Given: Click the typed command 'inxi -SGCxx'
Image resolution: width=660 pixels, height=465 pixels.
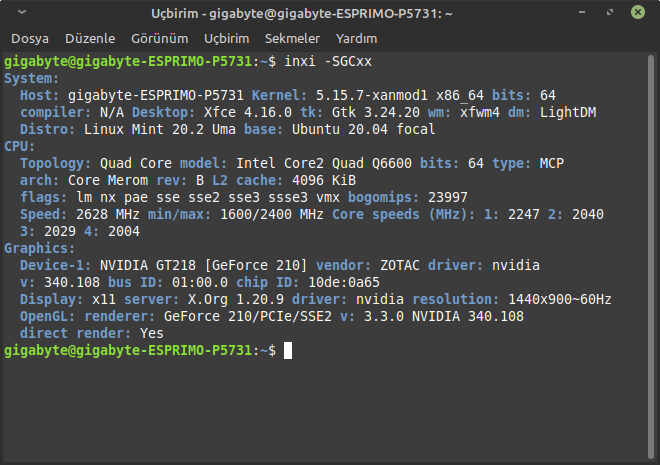Looking at the screenshot, I should (328, 61).
